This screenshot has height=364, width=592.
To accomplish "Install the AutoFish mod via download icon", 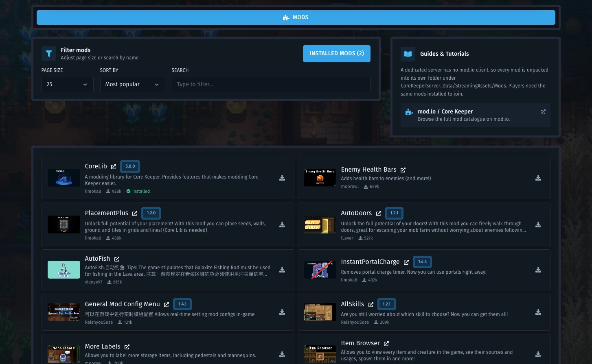I will 282,270.
